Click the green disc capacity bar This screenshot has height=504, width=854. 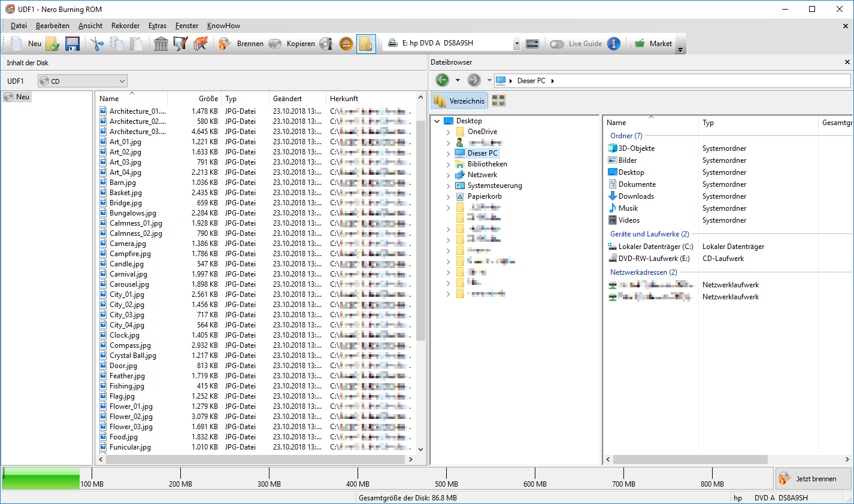tap(41, 478)
